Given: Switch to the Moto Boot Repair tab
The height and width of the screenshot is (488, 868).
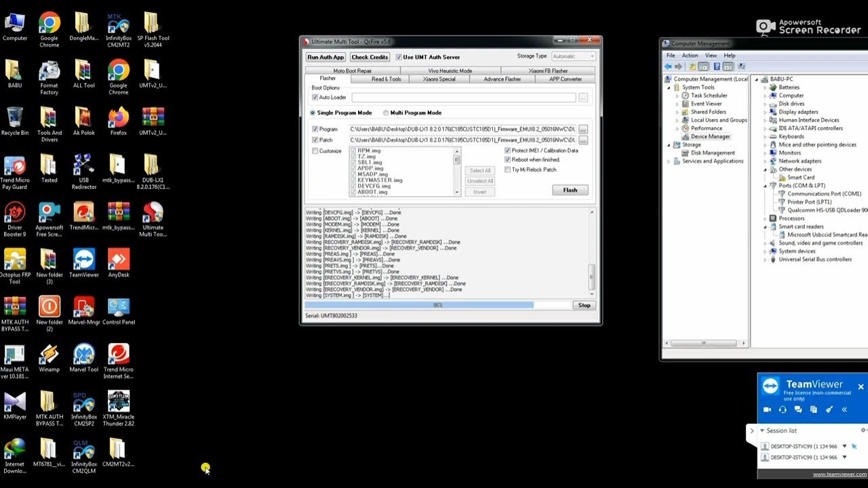Looking at the screenshot, I should tap(352, 70).
